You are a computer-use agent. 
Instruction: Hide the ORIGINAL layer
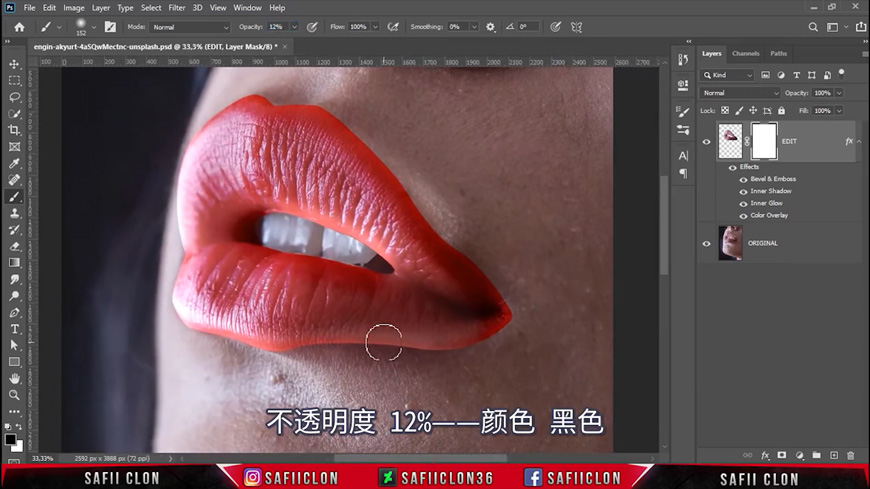[706, 243]
